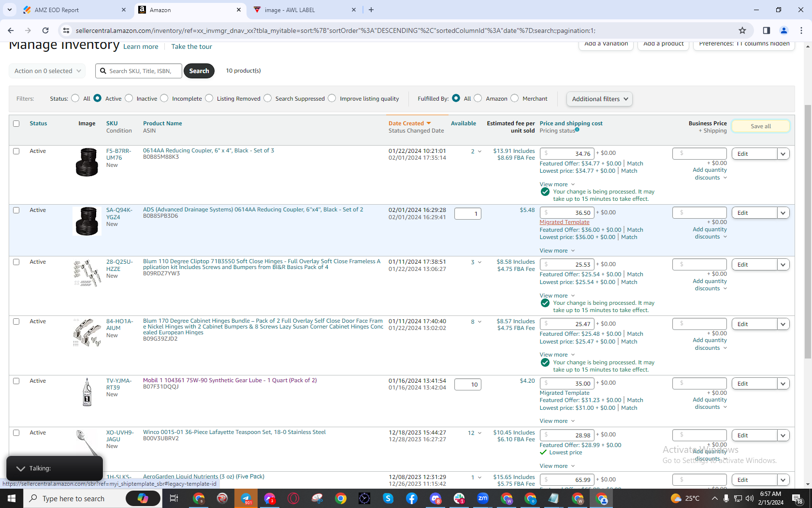Select the Inactive status filter

pyautogui.click(x=129, y=98)
